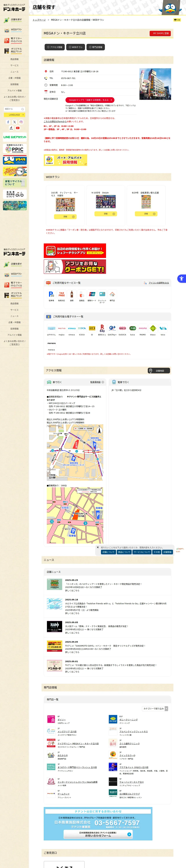This screenshot has height=868, width=186.
Task: Click お問い合わせフォーム tenant inquiry button
Action: click(x=98, y=834)
